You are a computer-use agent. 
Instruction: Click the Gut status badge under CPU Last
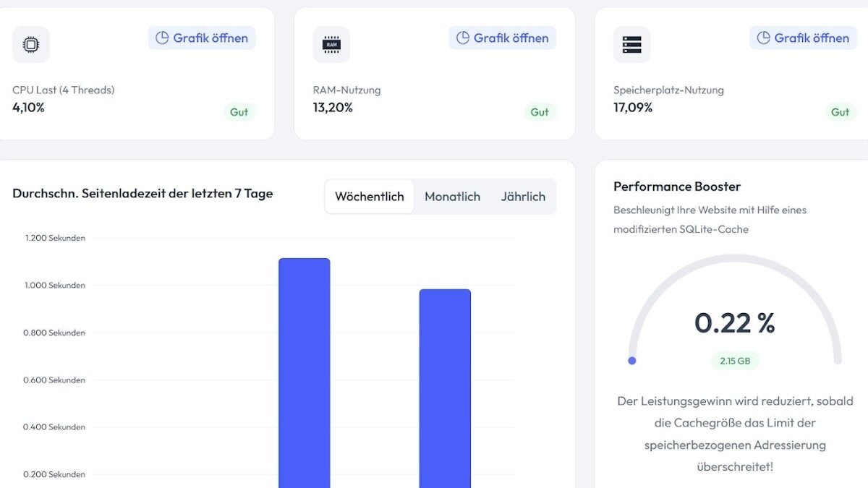[x=239, y=112]
